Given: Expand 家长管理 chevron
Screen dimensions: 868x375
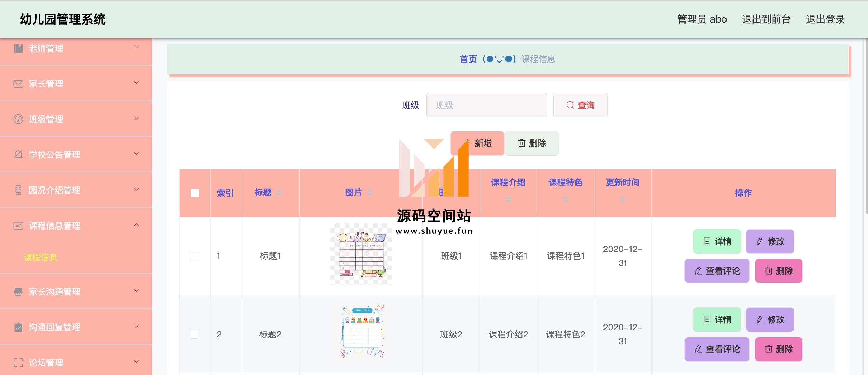Looking at the screenshot, I should (136, 83).
